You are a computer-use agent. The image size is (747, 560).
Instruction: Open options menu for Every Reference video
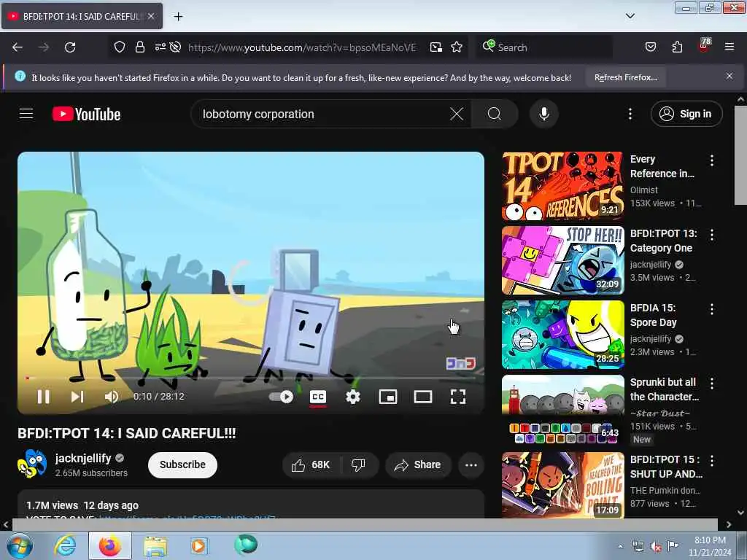tap(712, 160)
